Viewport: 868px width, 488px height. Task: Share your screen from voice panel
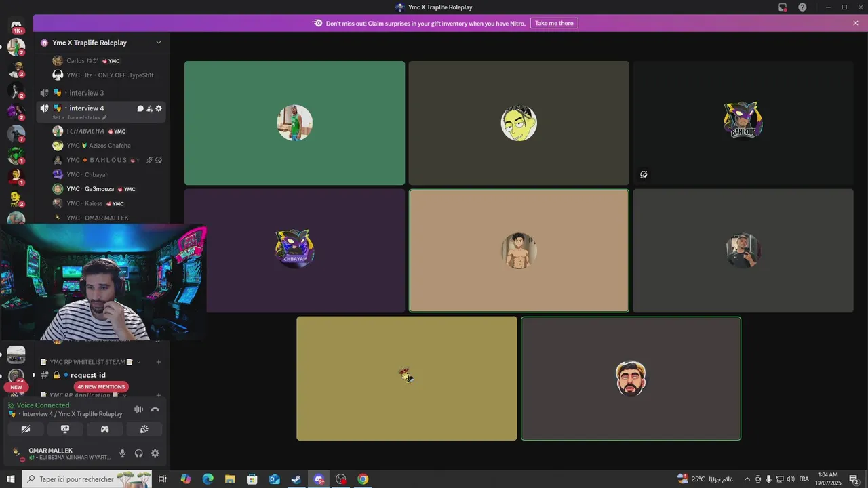(65, 429)
